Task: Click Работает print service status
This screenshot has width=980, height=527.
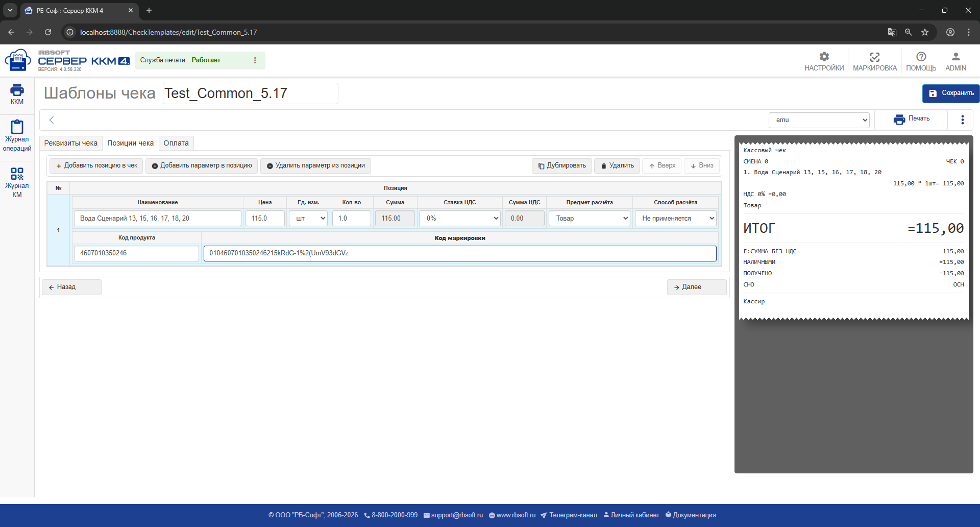Action: [206, 60]
